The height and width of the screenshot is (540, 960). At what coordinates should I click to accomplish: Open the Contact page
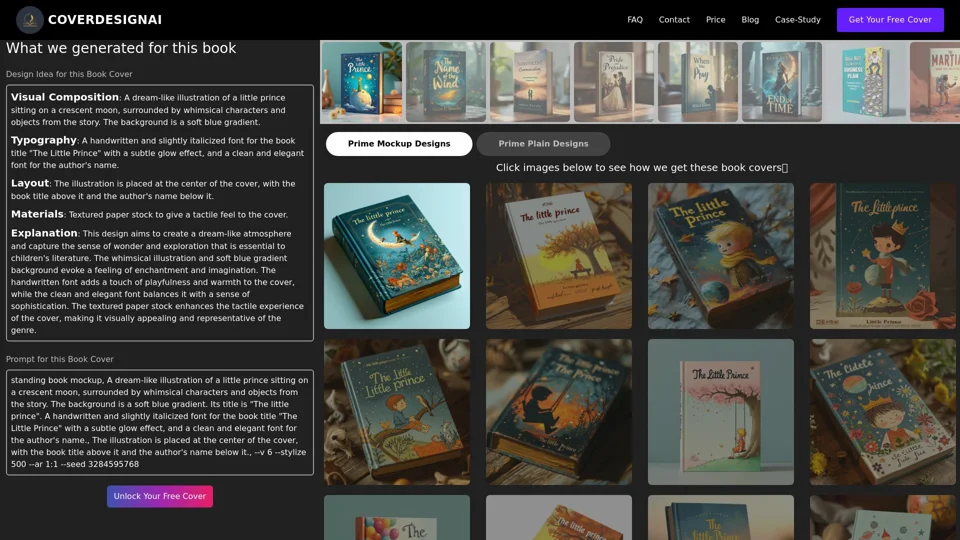click(x=674, y=20)
